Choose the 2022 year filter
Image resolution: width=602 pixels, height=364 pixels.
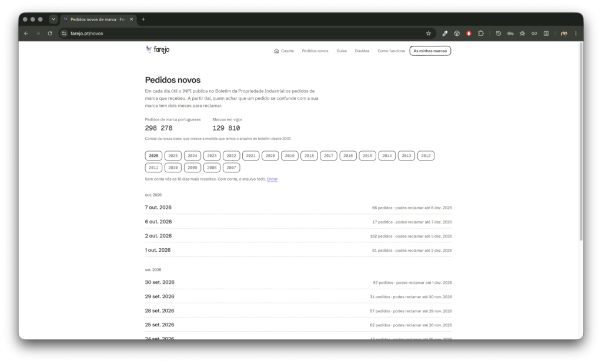tap(231, 155)
